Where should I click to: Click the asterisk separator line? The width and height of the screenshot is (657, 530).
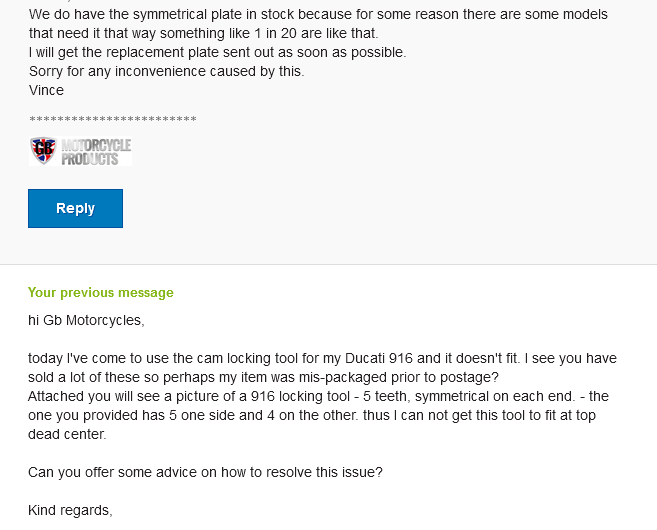(113, 120)
